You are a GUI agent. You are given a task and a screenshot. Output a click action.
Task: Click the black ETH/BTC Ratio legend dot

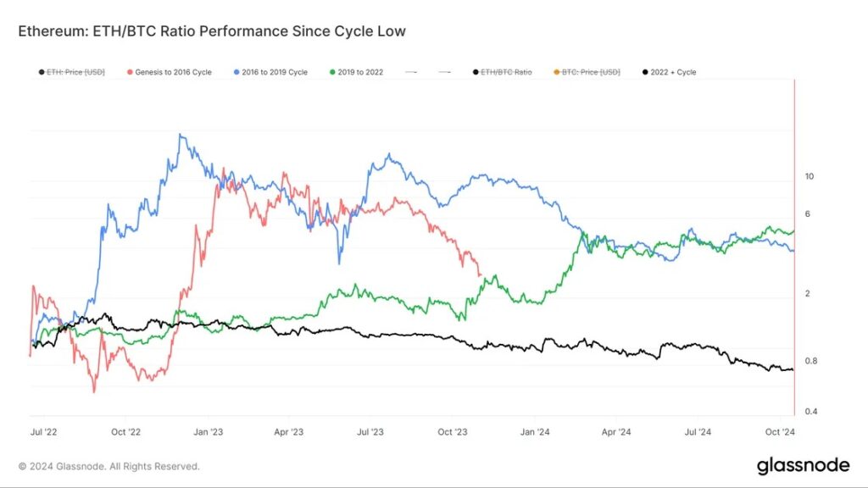(475, 72)
